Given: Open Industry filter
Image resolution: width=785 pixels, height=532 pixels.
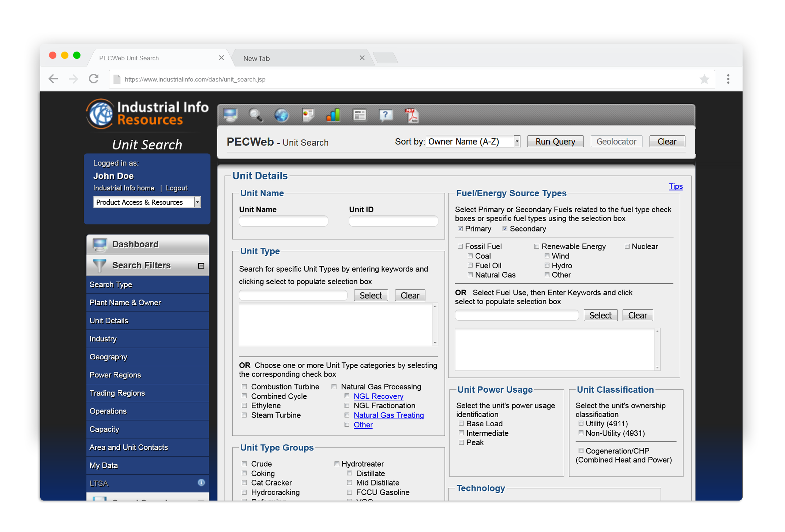Looking at the screenshot, I should (147, 339).
